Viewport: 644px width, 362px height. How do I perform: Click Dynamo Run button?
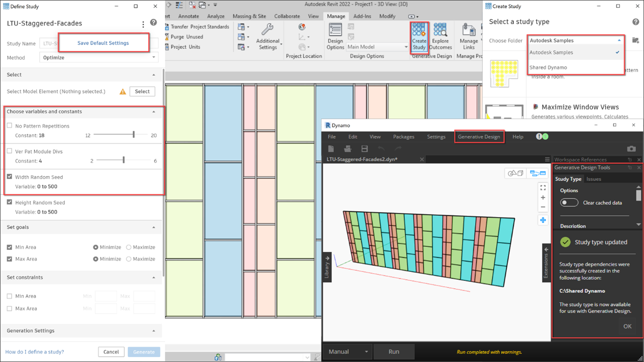(x=394, y=352)
